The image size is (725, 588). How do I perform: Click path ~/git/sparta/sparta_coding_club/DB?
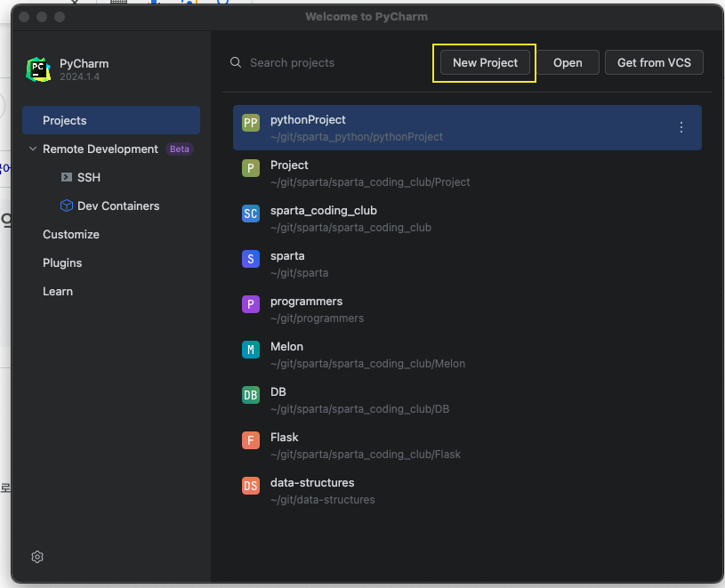point(359,409)
